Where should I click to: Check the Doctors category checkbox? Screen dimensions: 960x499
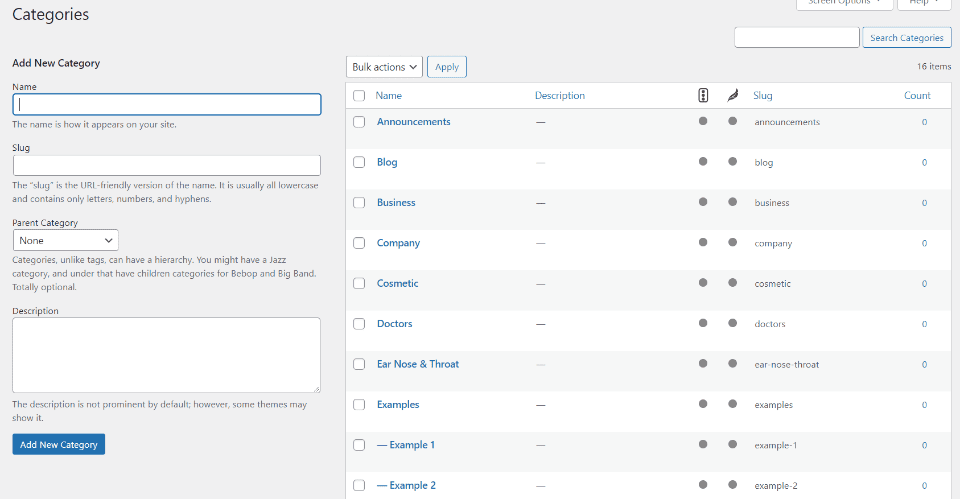(x=359, y=324)
